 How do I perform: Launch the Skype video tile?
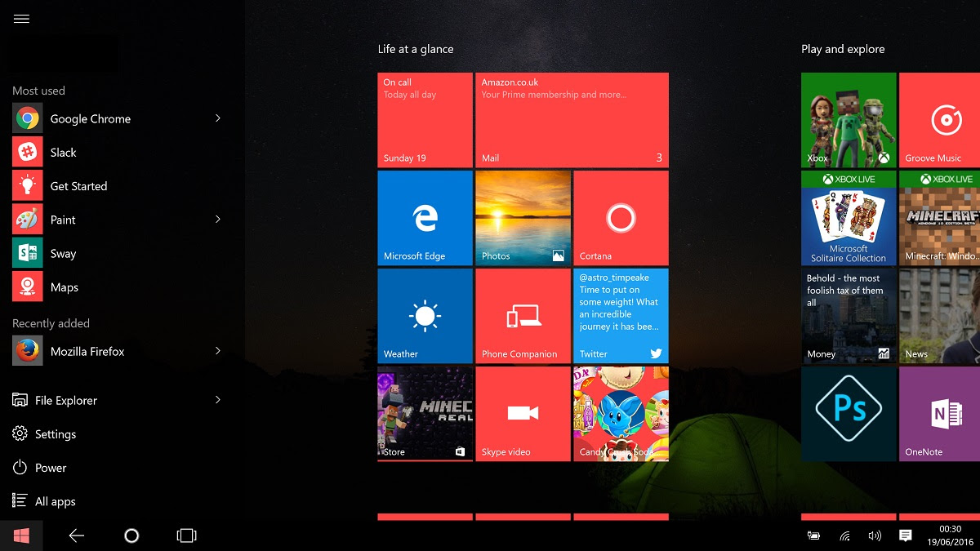[523, 414]
